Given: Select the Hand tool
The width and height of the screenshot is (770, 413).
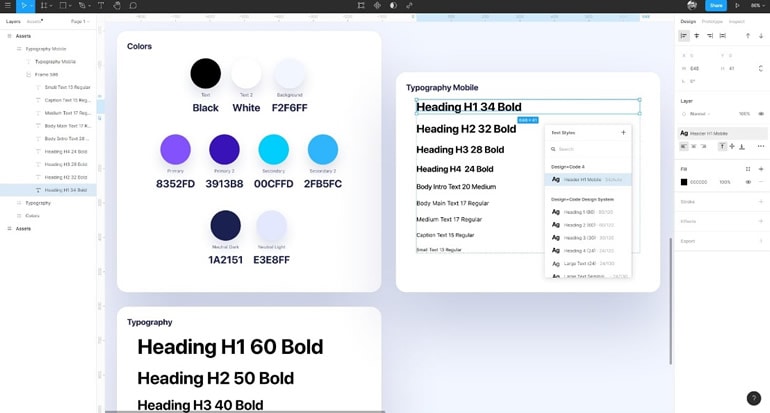Looking at the screenshot, I should click(117, 6).
